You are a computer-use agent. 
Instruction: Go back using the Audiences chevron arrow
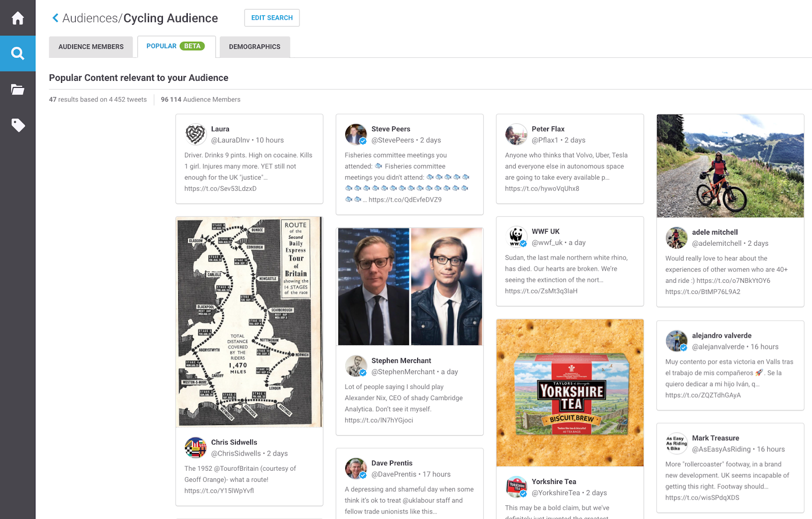pyautogui.click(x=55, y=18)
